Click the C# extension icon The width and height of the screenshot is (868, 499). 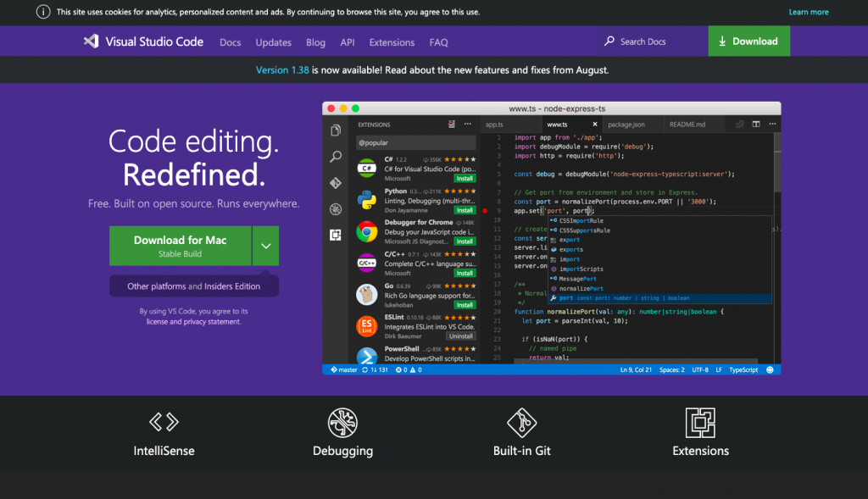366,169
